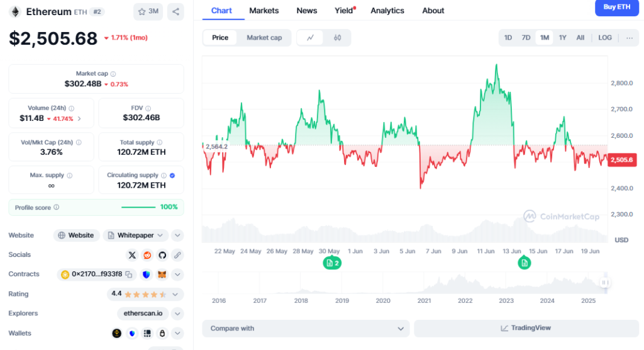The width and height of the screenshot is (644, 350).
Task: Click the event marker below 30 May
Action: tap(331, 263)
